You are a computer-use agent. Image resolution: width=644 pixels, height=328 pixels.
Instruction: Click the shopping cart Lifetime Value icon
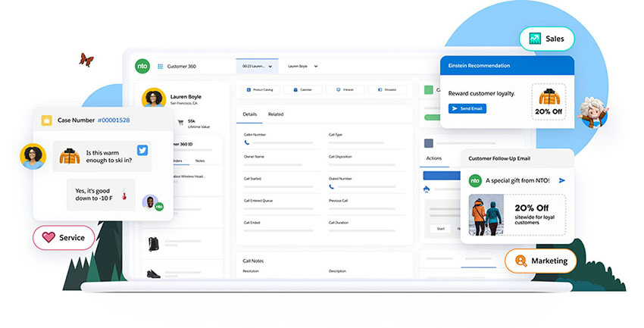pyautogui.click(x=180, y=121)
